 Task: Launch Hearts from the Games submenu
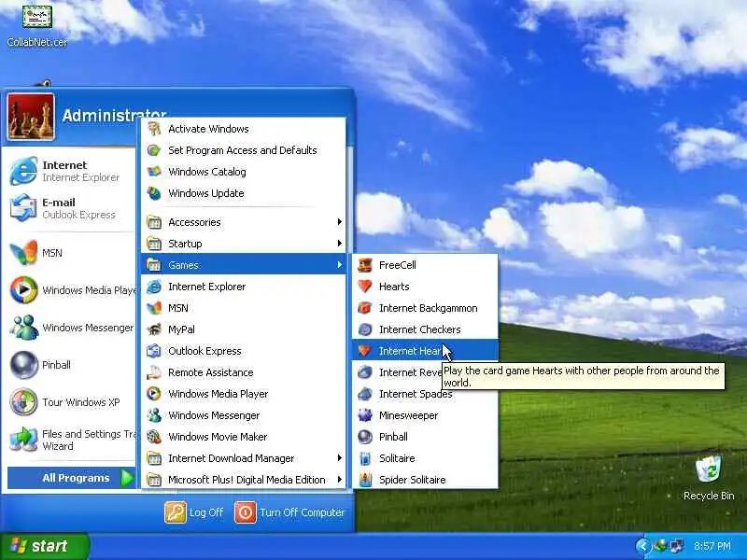(x=425, y=287)
